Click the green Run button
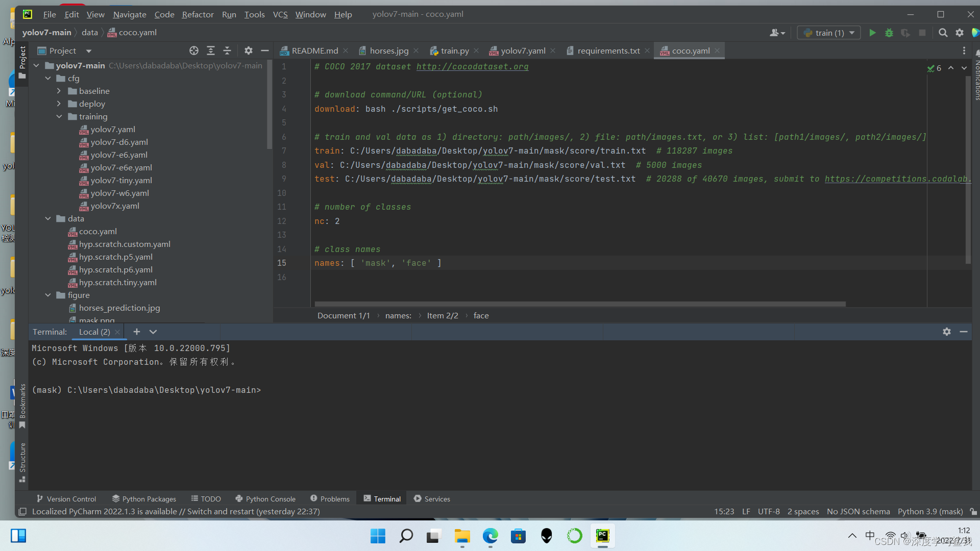The image size is (980, 551). pos(872,33)
